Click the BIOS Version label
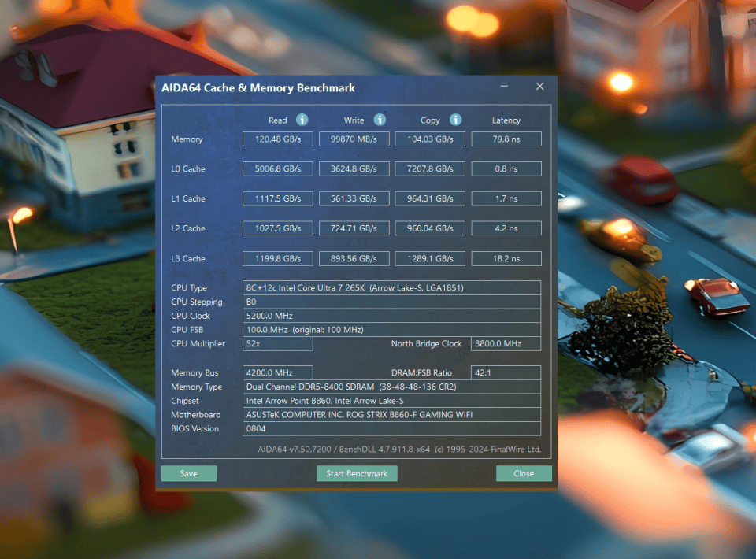 point(195,428)
